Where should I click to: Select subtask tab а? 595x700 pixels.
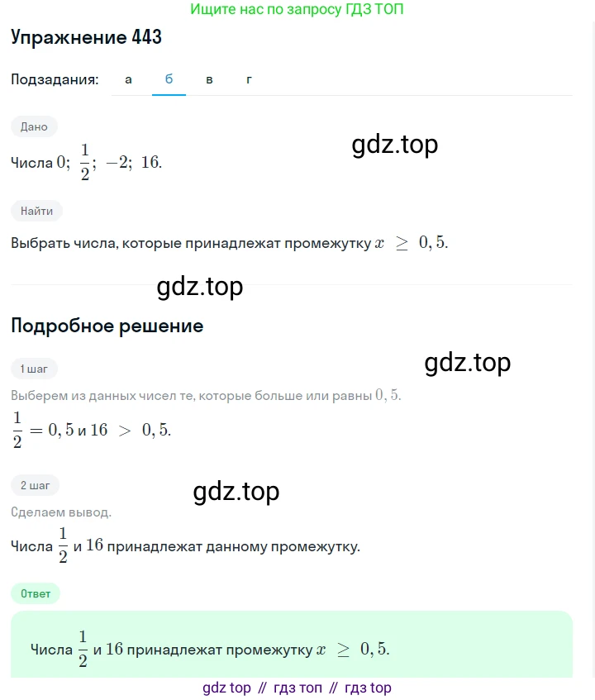click(x=128, y=79)
